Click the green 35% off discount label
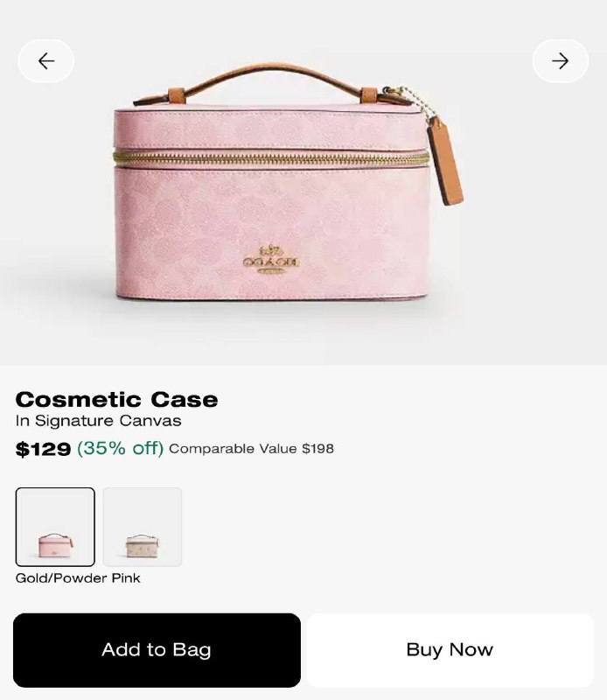Viewport: 607px width, 700px height. click(120, 448)
